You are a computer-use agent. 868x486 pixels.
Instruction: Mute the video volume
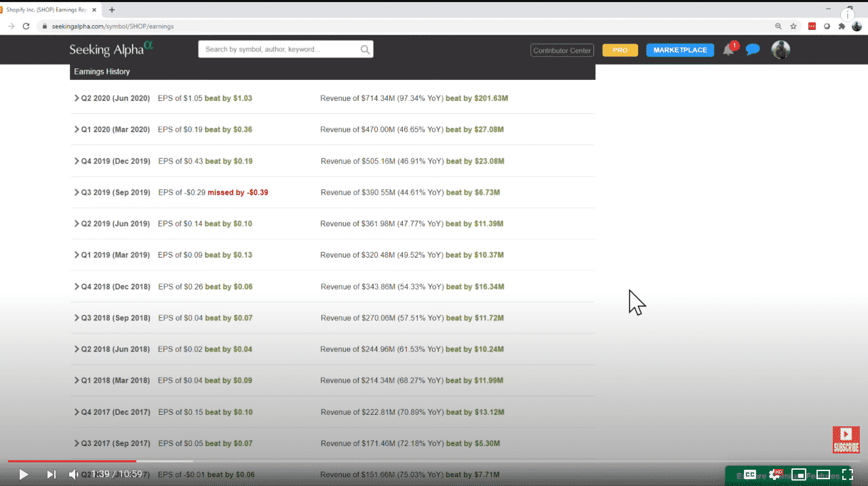coord(74,474)
